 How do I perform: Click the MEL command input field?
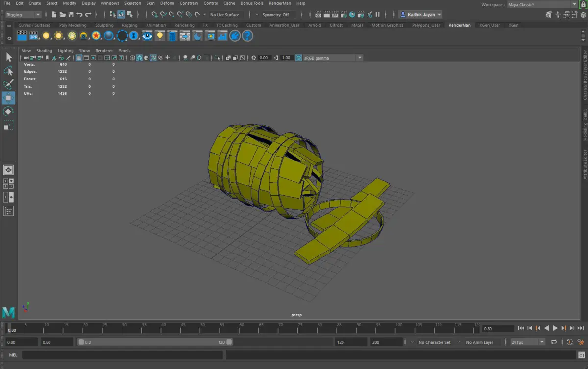point(122,355)
